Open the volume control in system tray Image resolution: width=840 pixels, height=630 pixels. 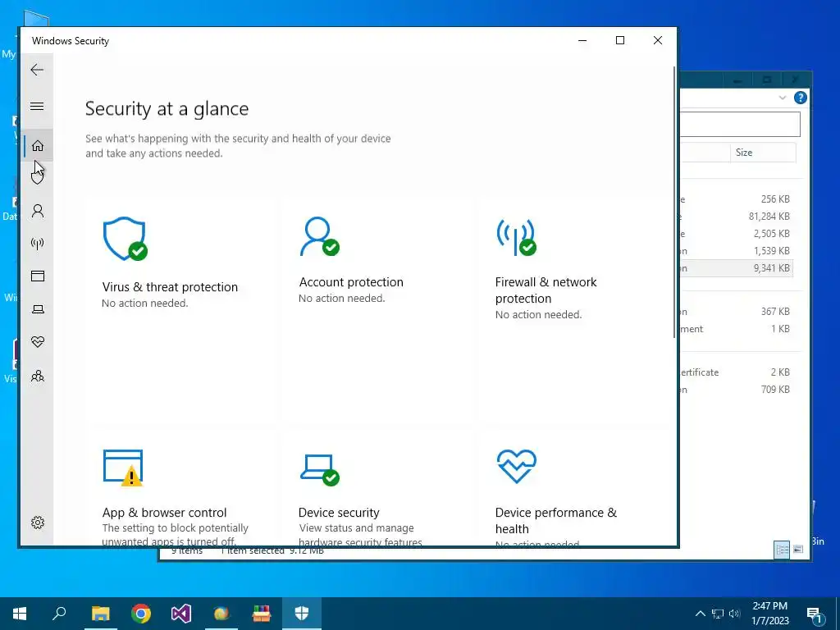(x=734, y=614)
